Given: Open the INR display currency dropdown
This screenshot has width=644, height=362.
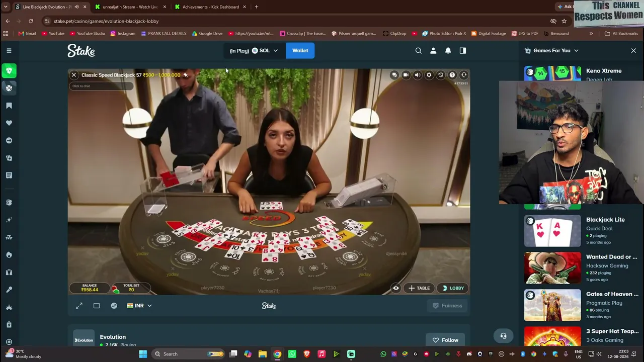Looking at the screenshot, I should click(x=139, y=306).
